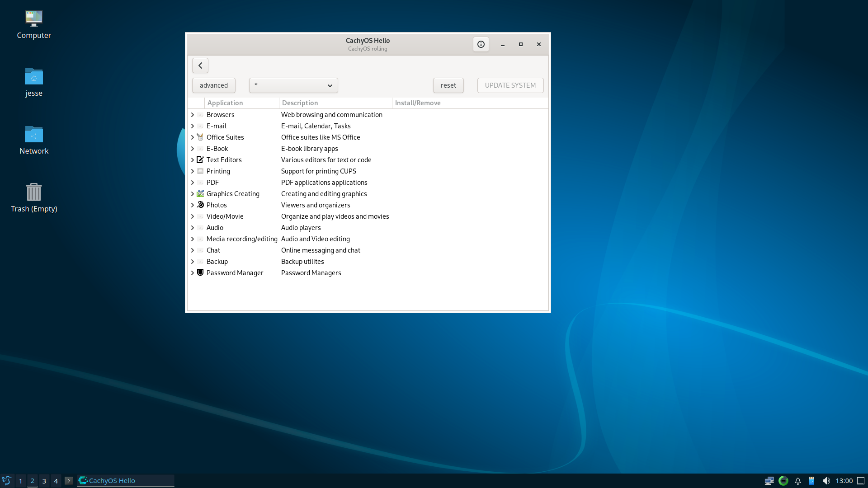868x488 pixels.
Task: Minimize the CachyOS Hello window
Action: pyautogui.click(x=503, y=44)
